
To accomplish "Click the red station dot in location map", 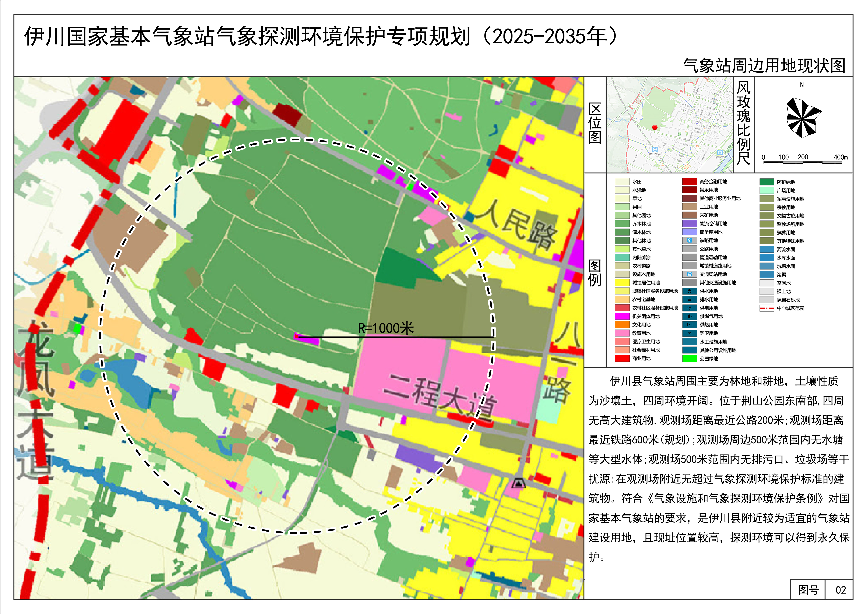I will tap(655, 127).
